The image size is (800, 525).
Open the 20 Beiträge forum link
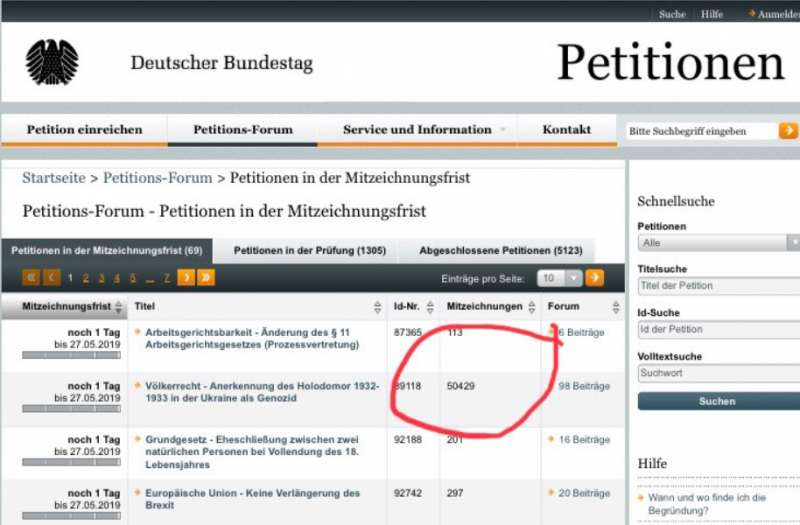coord(584,493)
